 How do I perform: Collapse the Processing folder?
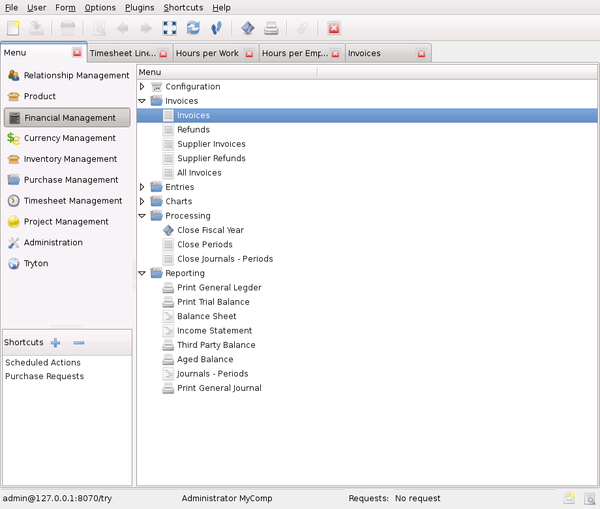coord(142,216)
